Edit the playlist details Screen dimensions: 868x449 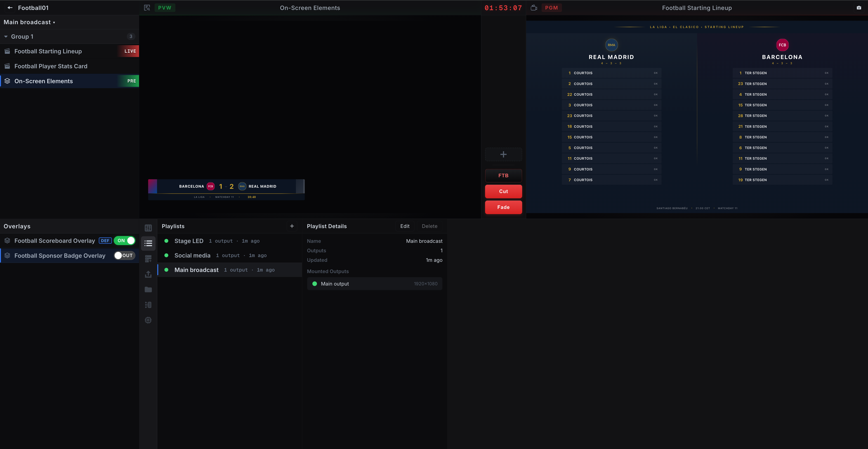point(405,226)
